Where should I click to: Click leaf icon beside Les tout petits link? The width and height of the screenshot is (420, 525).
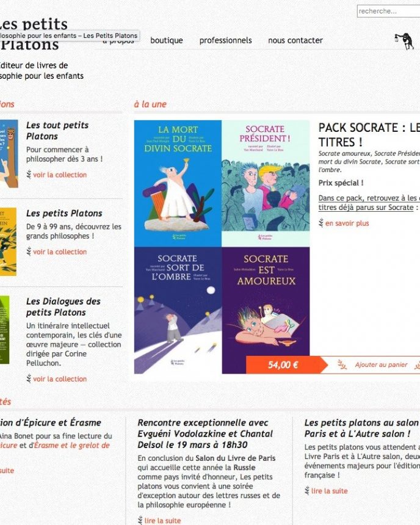click(29, 175)
